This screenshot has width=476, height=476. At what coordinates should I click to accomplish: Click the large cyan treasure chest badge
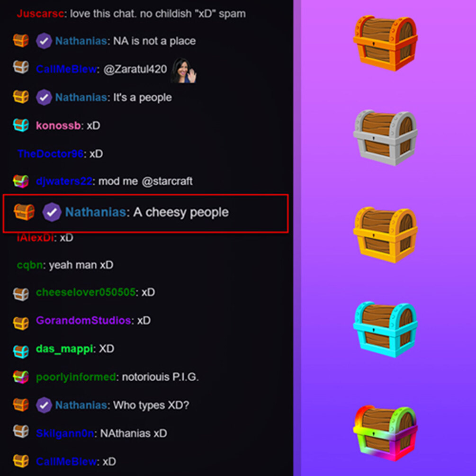pyautogui.click(x=385, y=329)
